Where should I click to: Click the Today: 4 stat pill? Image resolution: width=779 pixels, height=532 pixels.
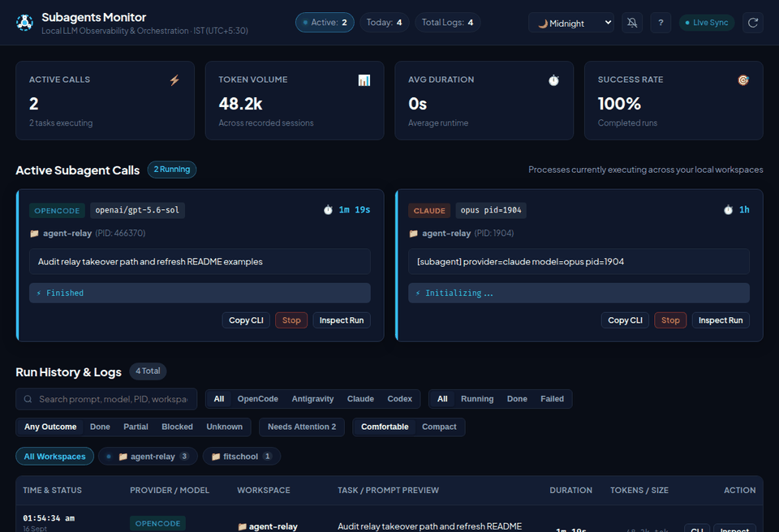click(x=384, y=23)
